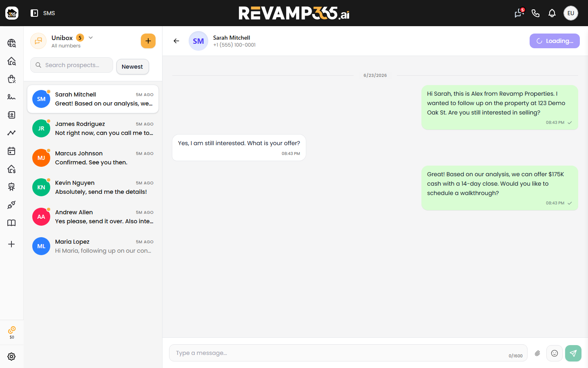Open the open-book icon in sidebar

click(11, 223)
